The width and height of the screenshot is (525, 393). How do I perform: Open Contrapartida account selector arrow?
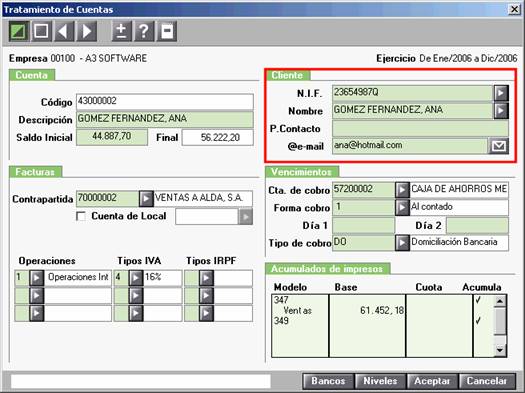tap(146, 199)
